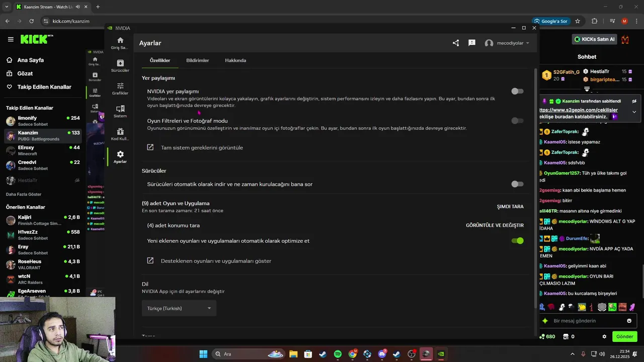
Task: Open Türkçe (Turkish) language dropdown
Action: tap(179, 308)
